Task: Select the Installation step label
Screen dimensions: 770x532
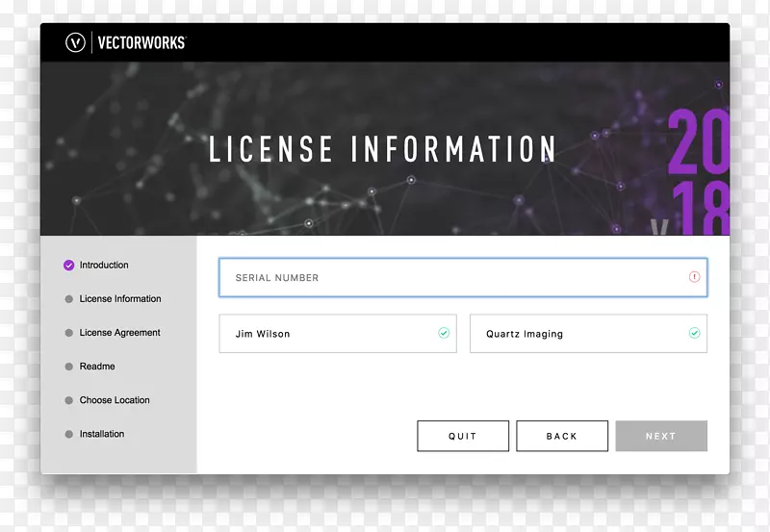Action: click(102, 434)
